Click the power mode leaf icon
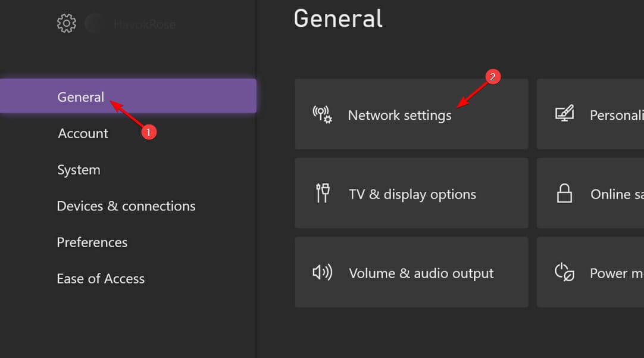The width and height of the screenshot is (644, 358). [x=564, y=272]
